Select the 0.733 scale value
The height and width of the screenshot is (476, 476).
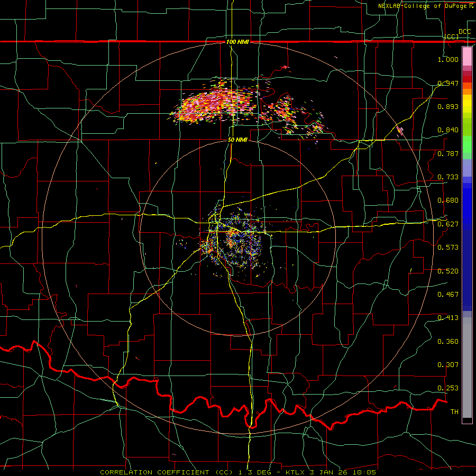click(x=448, y=177)
